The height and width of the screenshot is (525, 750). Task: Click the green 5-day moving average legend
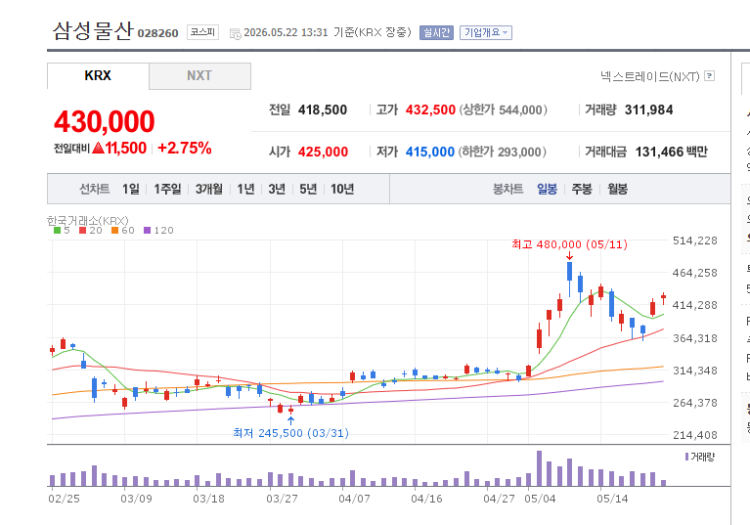coord(62,230)
